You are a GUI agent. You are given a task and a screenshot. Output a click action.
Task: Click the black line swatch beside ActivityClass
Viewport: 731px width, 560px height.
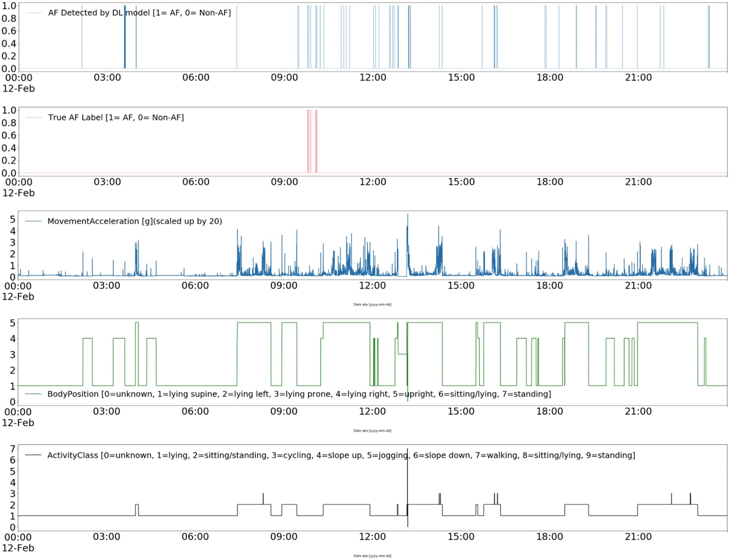(x=33, y=455)
